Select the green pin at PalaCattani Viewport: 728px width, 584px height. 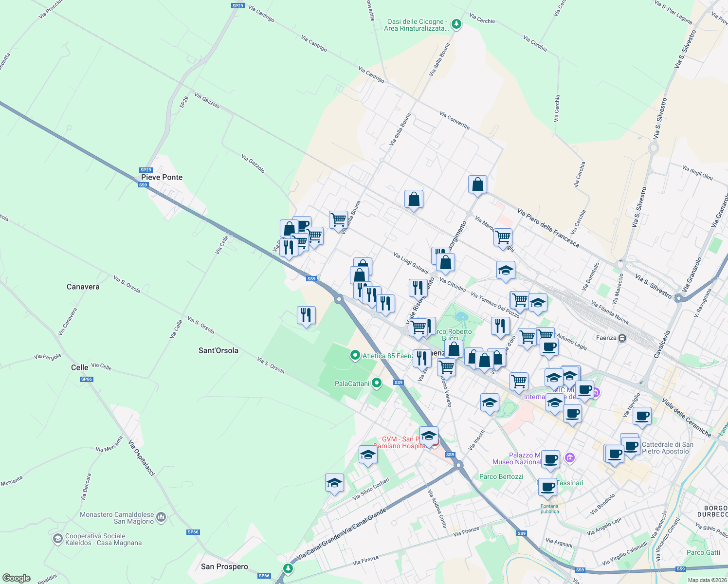[376, 383]
